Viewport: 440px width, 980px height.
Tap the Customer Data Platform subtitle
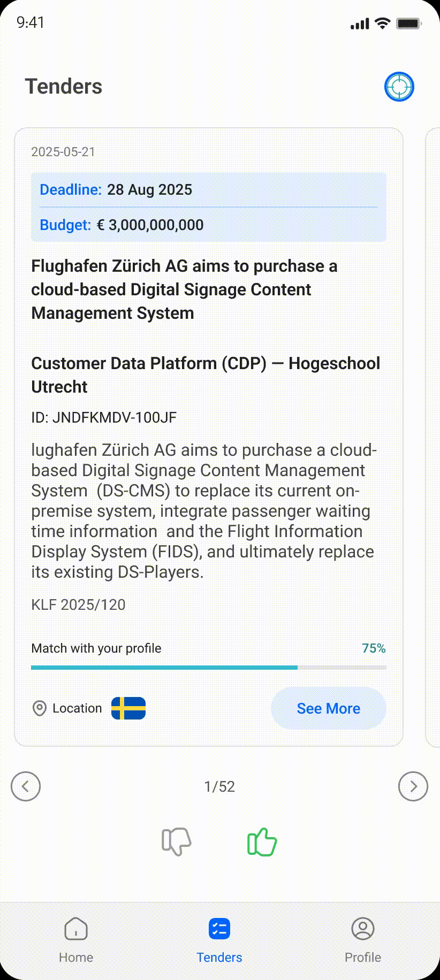pos(206,375)
